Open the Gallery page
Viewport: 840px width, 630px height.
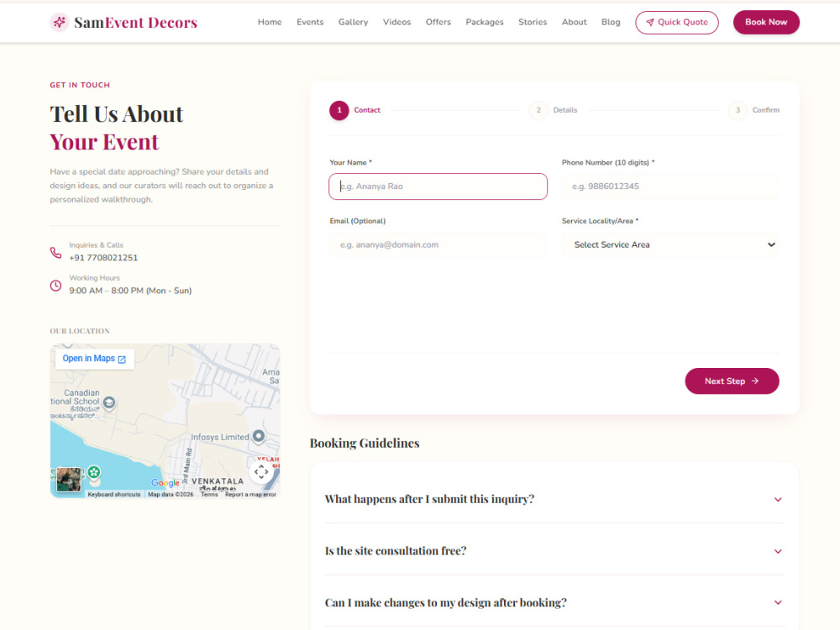(353, 22)
